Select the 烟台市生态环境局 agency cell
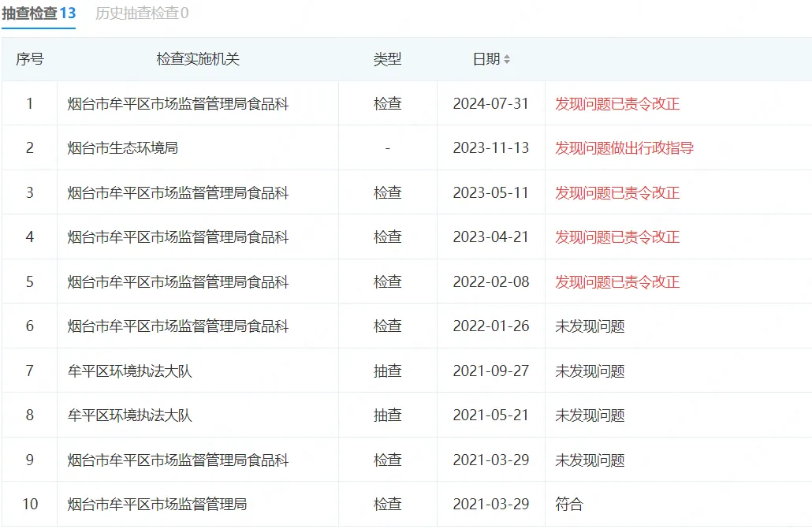Screen dimensions: 812x529 point(123,148)
